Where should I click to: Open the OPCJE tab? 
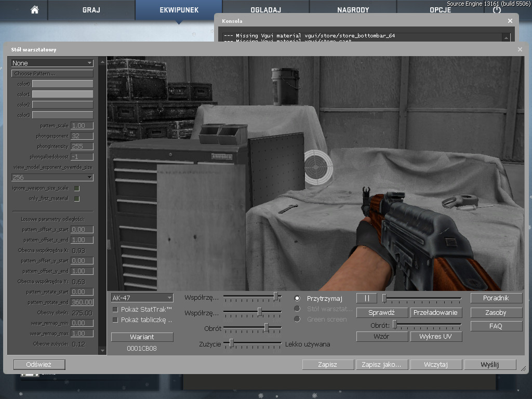(440, 10)
